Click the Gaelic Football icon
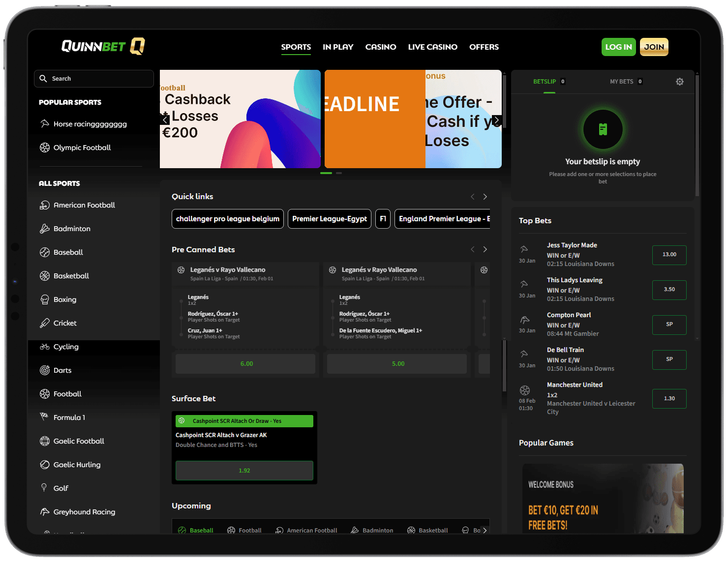The width and height of the screenshot is (728, 563). click(45, 441)
